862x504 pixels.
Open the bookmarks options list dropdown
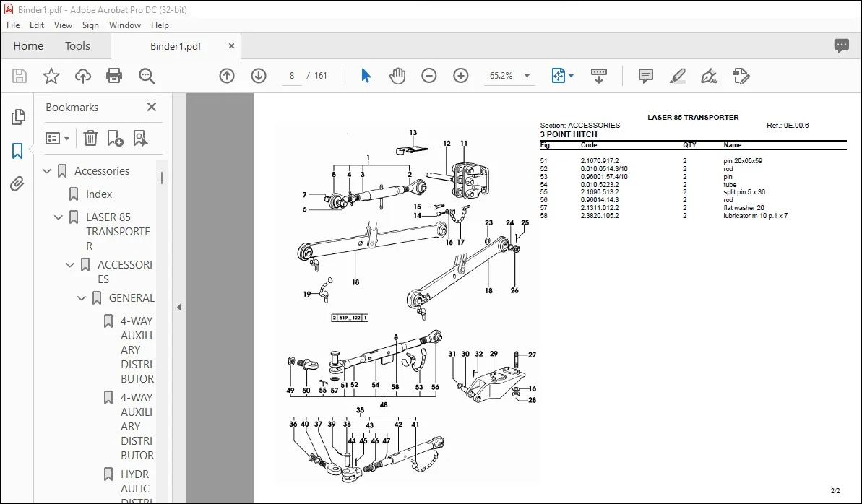click(x=57, y=138)
